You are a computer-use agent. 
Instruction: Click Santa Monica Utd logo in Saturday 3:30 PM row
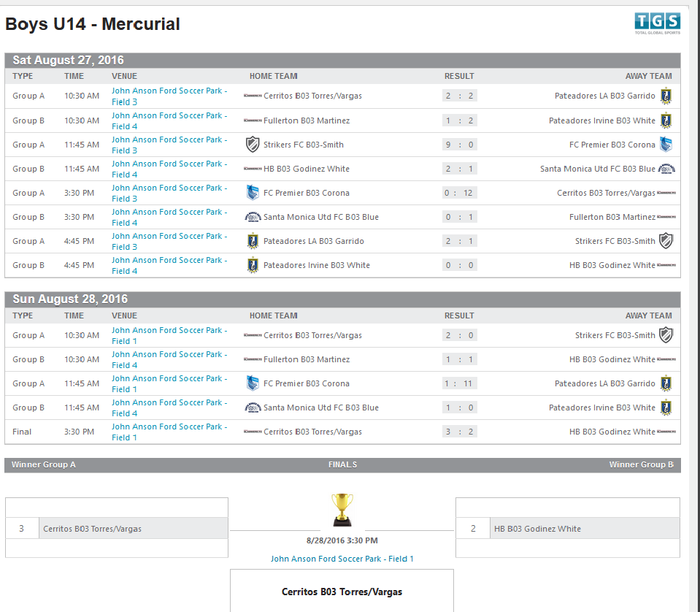[253, 217]
